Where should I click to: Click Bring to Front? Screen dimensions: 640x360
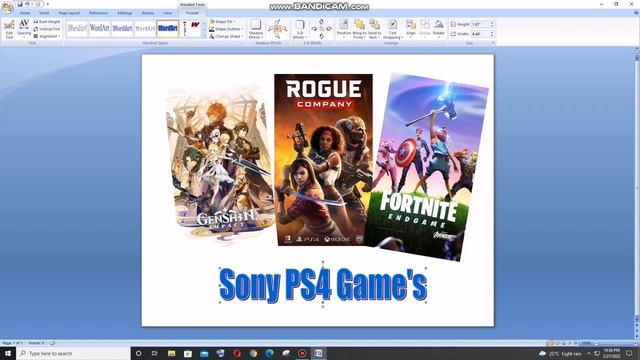click(359, 29)
